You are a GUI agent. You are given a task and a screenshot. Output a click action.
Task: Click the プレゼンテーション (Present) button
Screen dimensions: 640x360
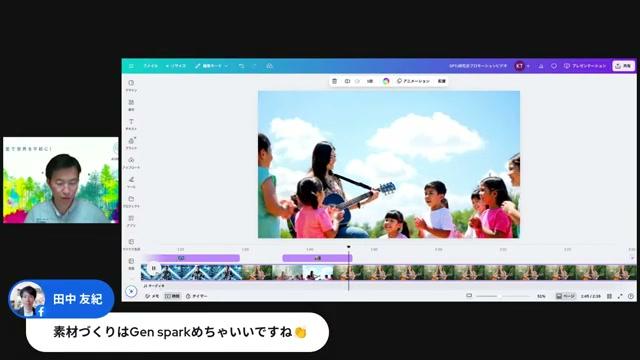[x=585, y=66]
